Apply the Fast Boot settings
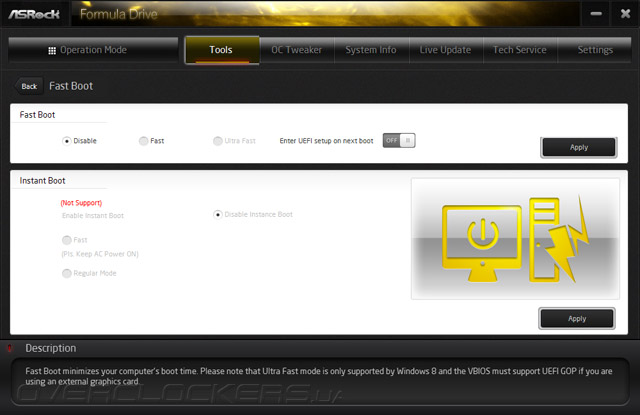 coord(579,147)
